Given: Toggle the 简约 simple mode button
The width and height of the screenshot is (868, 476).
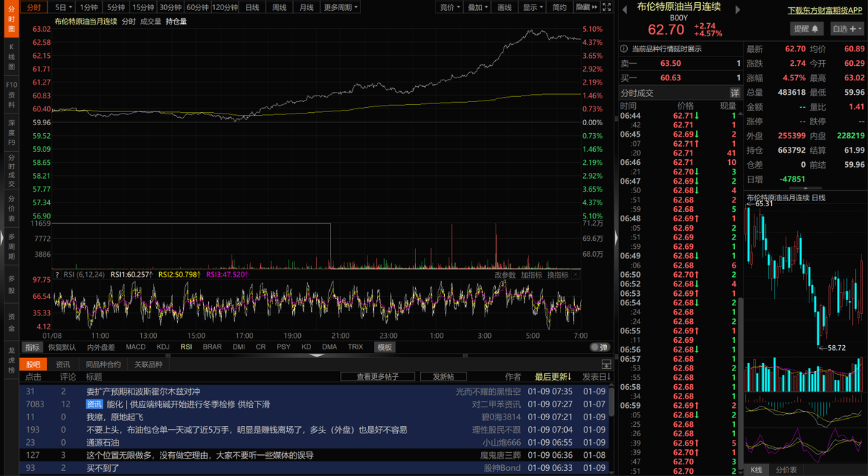Looking at the screenshot, I should click(x=560, y=7).
